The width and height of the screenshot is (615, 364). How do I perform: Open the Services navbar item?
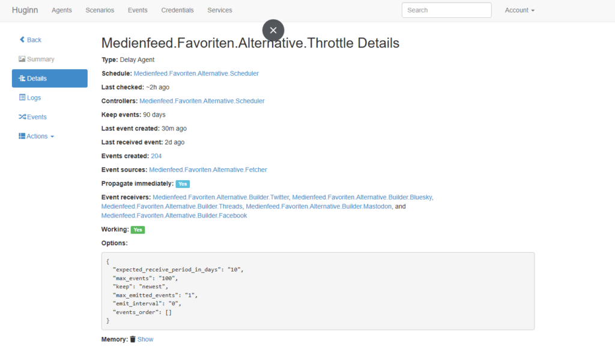point(220,10)
